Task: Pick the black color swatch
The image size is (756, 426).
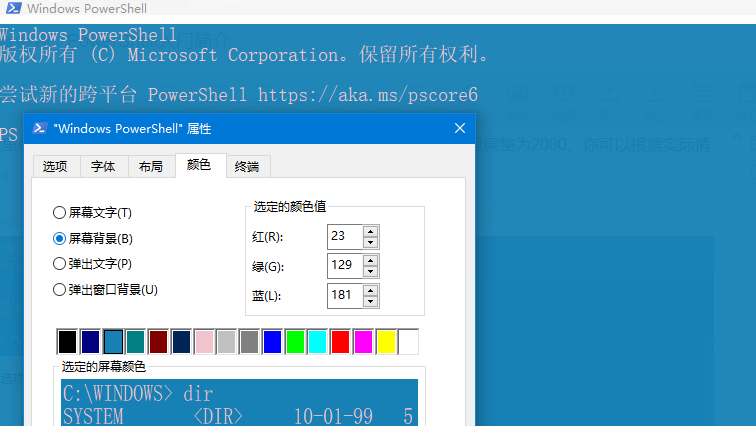Action: 67,342
